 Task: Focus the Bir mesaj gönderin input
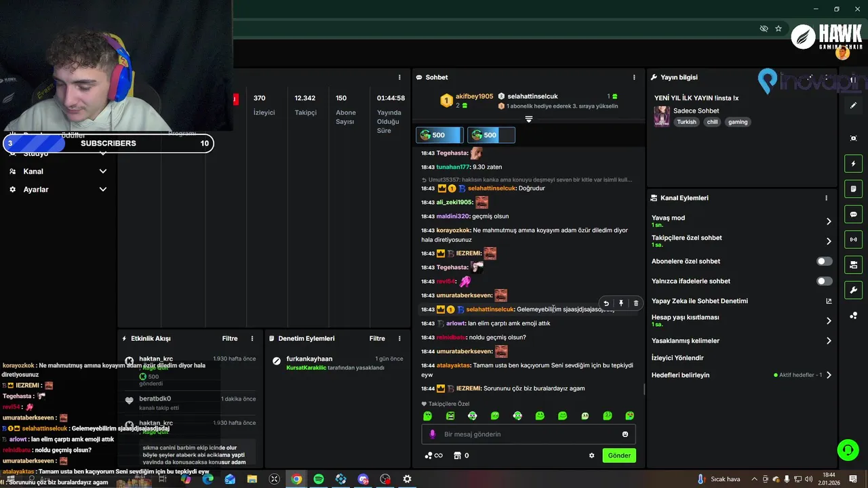coord(529,434)
